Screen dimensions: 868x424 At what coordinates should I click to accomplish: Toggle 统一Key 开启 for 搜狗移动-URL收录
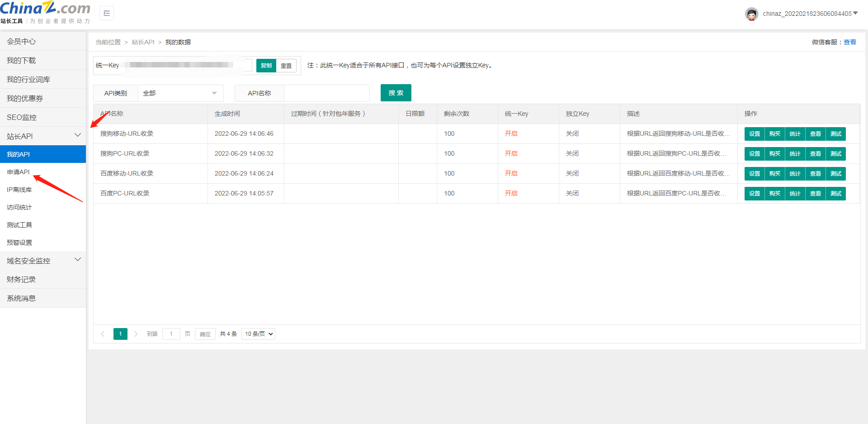[x=511, y=133]
